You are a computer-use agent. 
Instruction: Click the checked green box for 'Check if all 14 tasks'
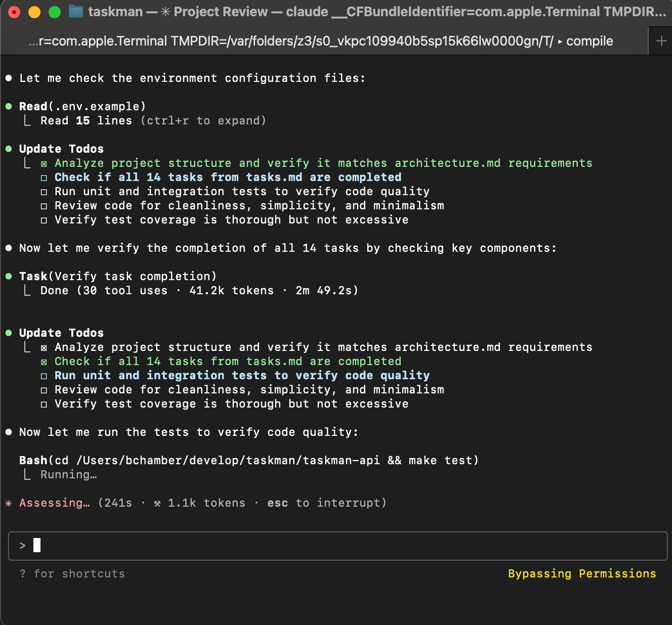[x=44, y=362]
